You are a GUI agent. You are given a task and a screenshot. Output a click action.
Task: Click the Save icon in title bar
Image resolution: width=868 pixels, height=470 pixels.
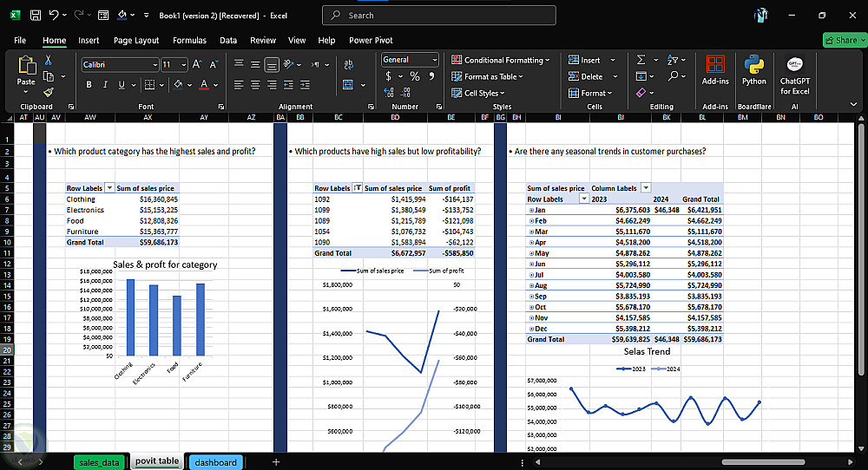(35, 16)
